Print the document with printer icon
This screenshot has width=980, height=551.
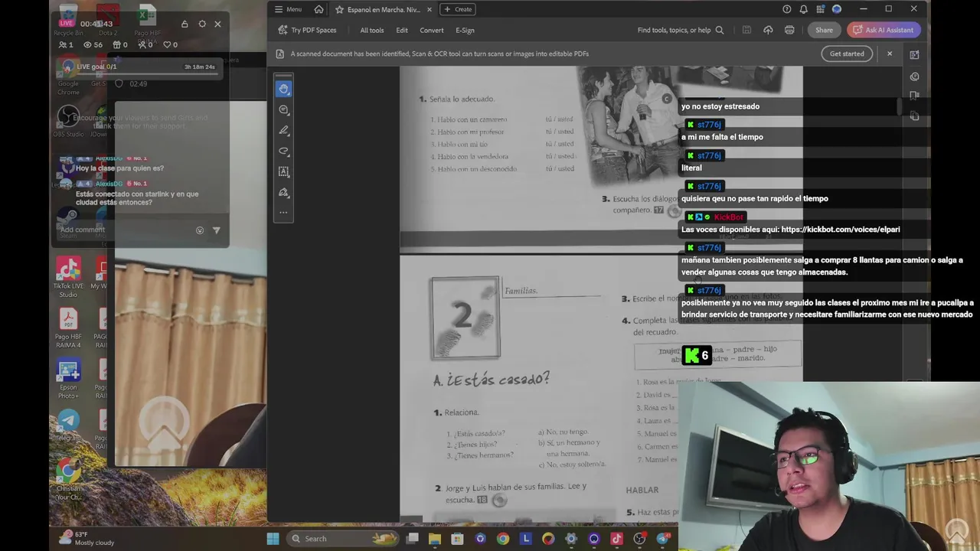tap(789, 30)
